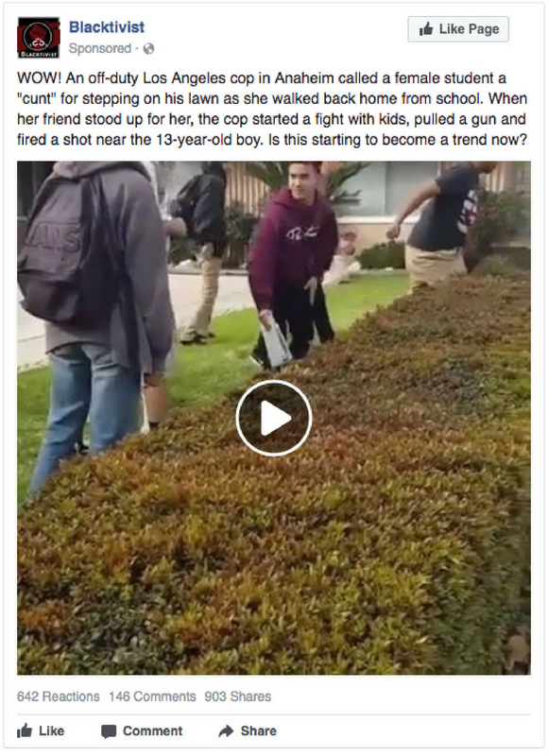
Task: Show the 903 Shares list
Action: 237,696
